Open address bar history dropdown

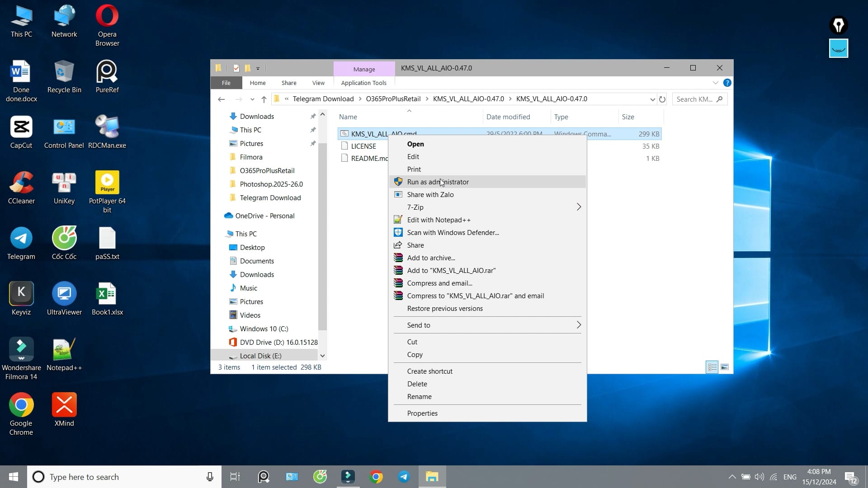(x=652, y=99)
